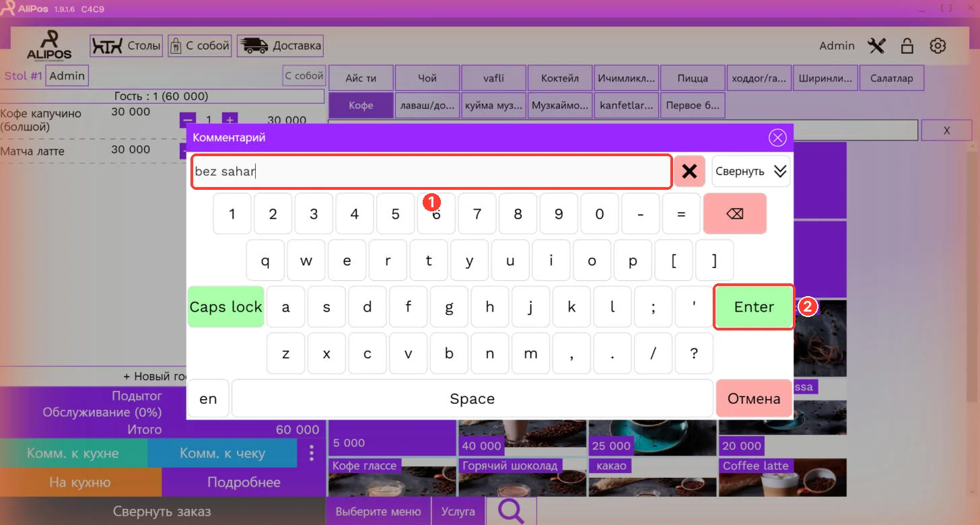Select the Горячий шоколад product
This screenshot has width=980, height=525.
point(522,478)
